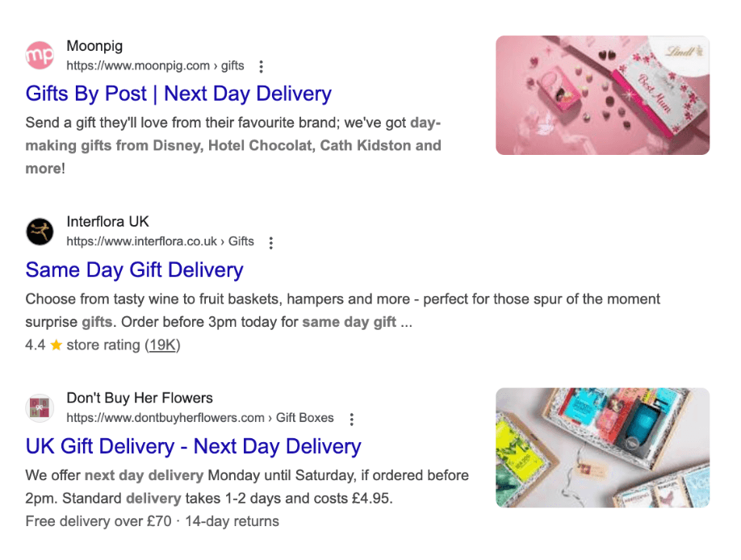Click the interflora.co.uk Gifts URL breadcrumb
The width and height of the screenshot is (741, 560).
(160, 241)
